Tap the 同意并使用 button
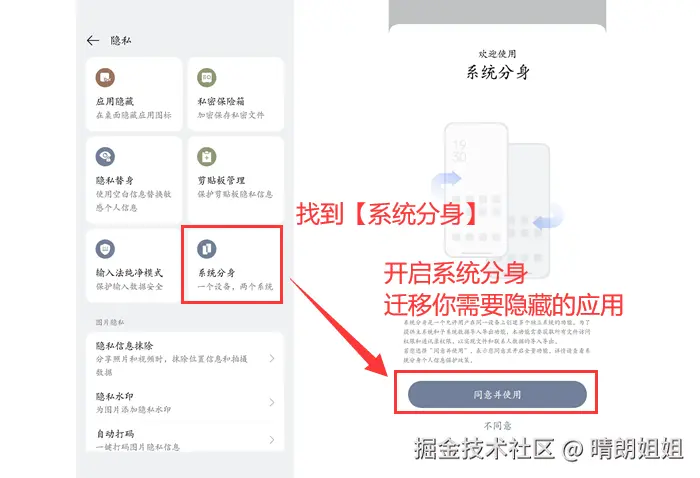The image size is (700, 478). coord(497,395)
